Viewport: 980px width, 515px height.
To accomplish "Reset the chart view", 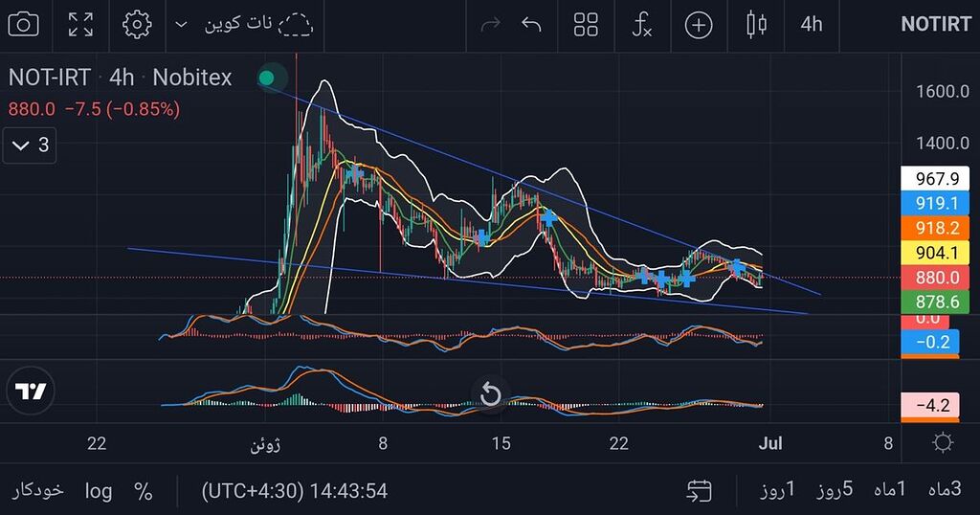I will click(x=490, y=393).
